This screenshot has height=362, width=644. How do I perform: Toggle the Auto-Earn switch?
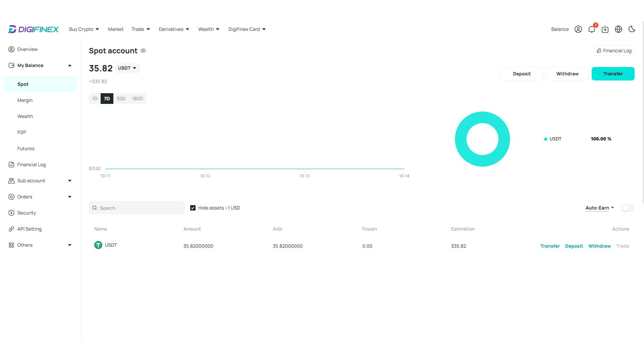628,208
